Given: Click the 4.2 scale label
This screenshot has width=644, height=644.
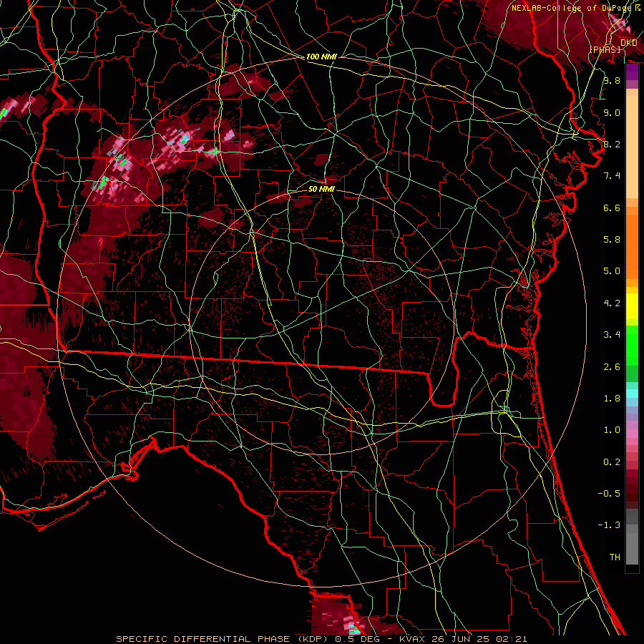Looking at the screenshot, I should coord(612,303).
